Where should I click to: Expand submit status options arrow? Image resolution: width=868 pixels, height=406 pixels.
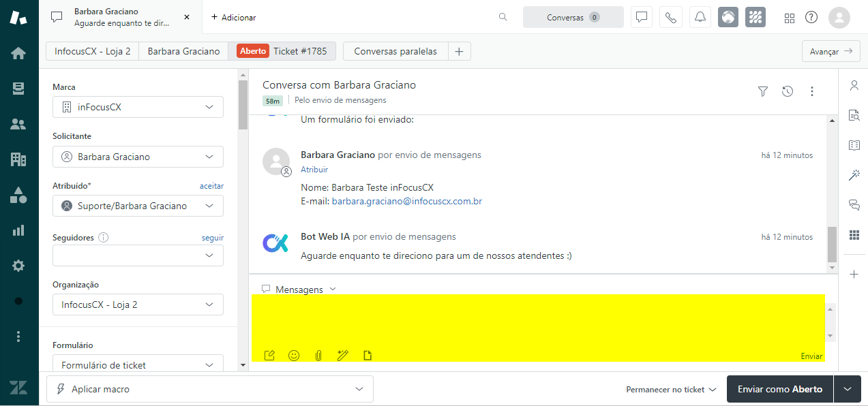point(848,389)
